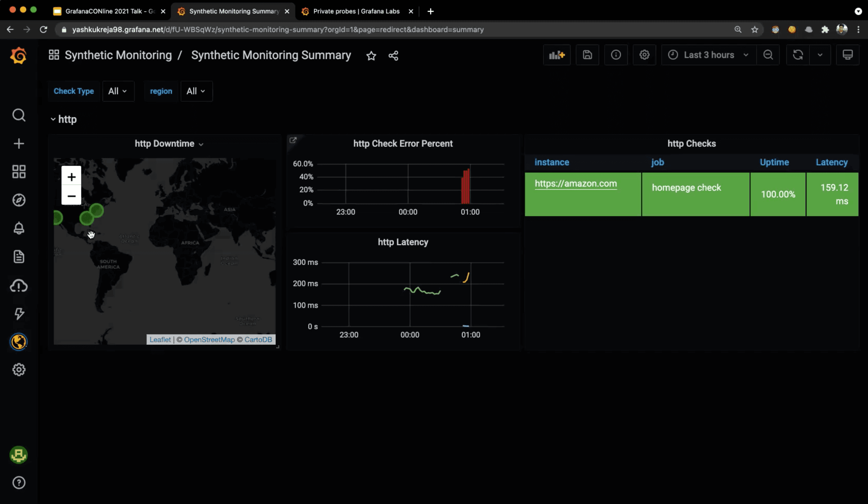
Task: Zoom in on the downtime map
Action: 71,177
